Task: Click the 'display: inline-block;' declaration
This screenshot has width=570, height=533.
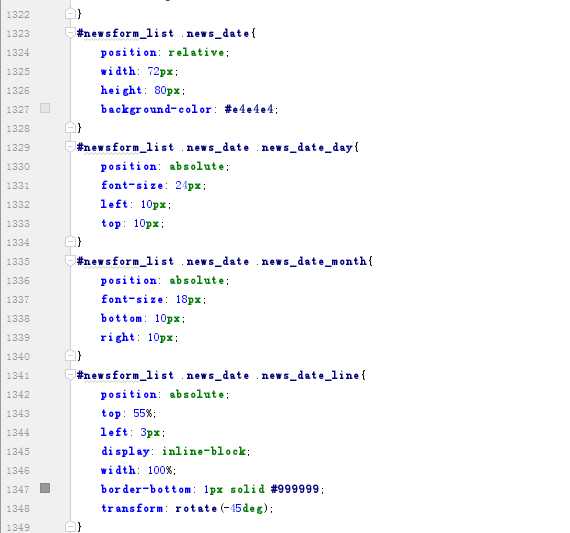Action: (x=176, y=451)
